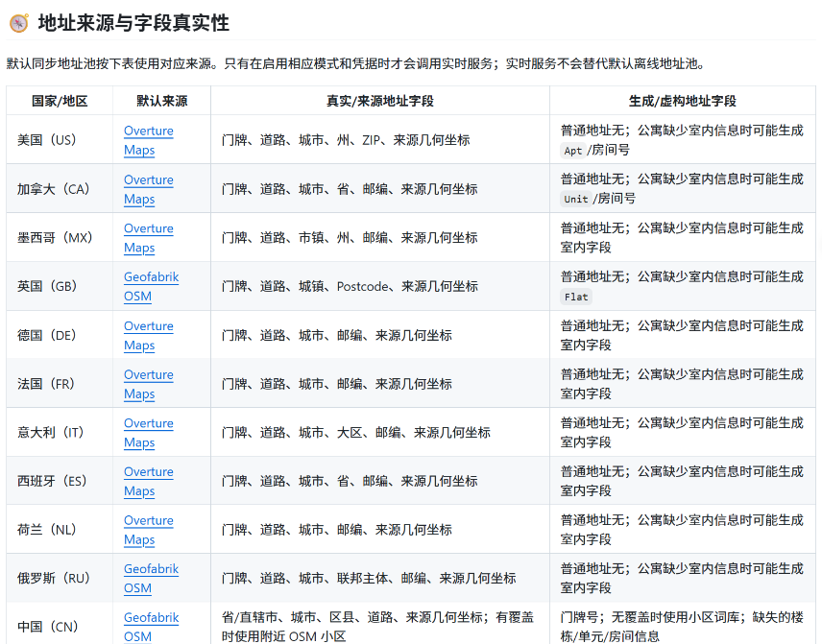Click the generated-fields cell in 俄罗斯 row
The height and width of the screenshot is (644, 822).
pyautogui.click(x=683, y=578)
